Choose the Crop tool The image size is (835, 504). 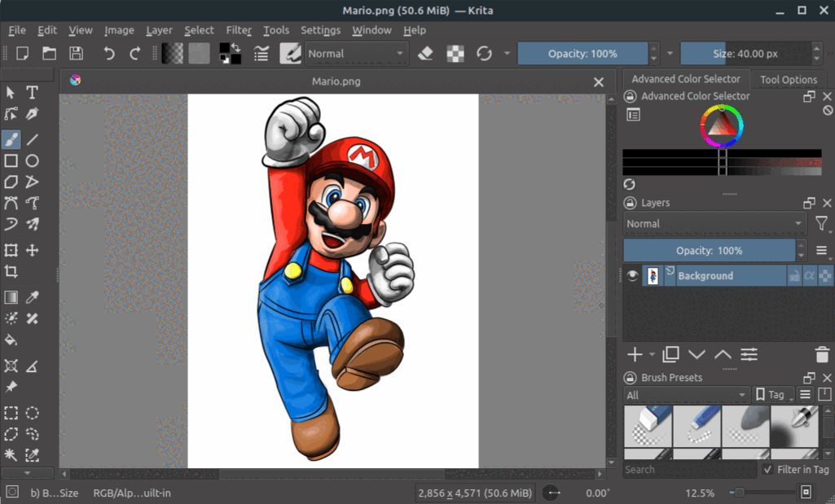(x=11, y=271)
